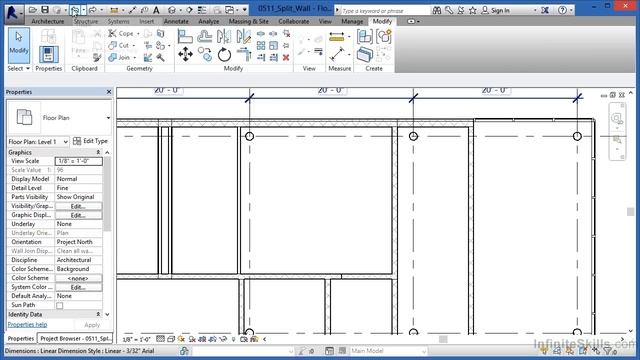
Task: Select the Rotate tool icon
Action: (224, 54)
